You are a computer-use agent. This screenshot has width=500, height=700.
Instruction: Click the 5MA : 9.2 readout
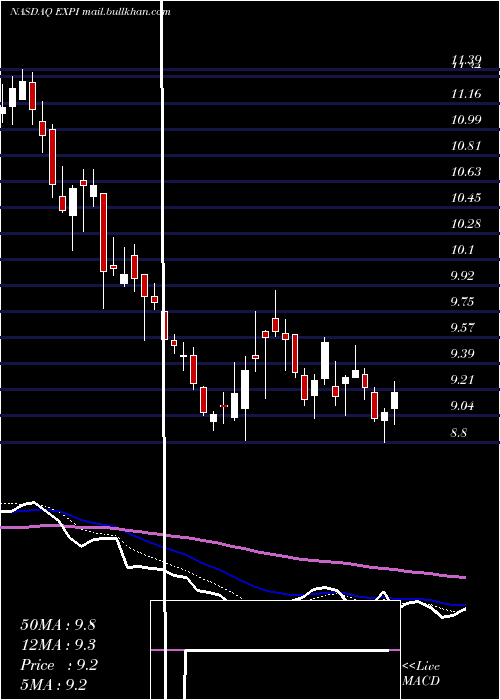coord(54,684)
